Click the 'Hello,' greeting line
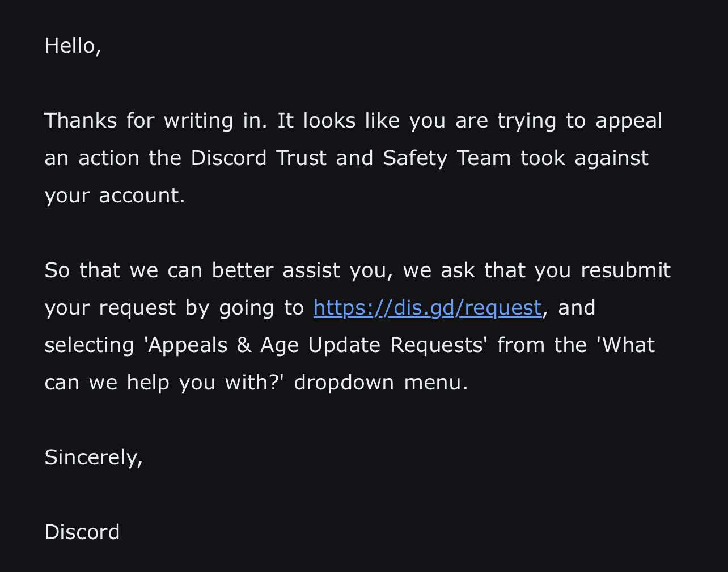 tap(73, 46)
